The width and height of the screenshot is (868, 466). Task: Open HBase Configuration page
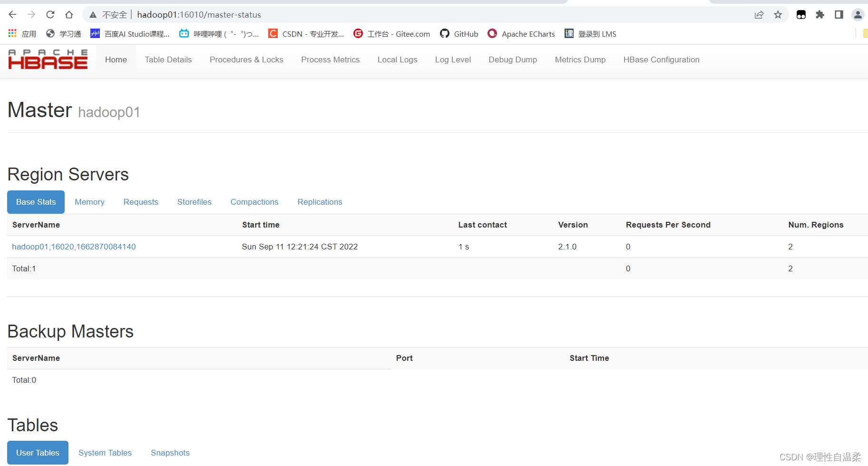coord(662,59)
